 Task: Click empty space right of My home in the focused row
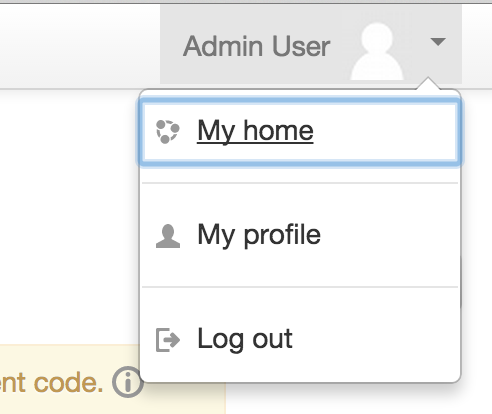[x=383, y=132]
